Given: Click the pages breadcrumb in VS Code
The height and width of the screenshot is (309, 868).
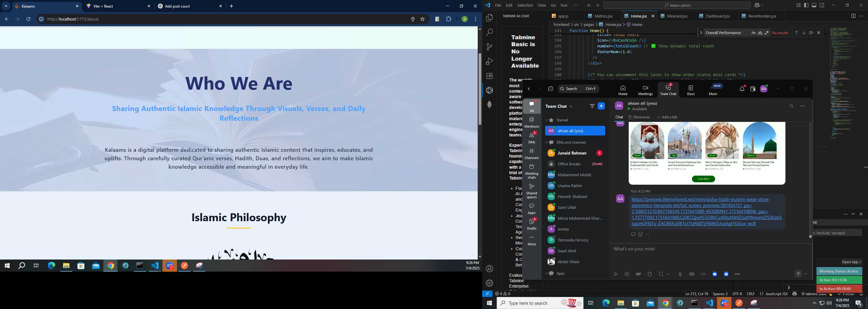Looking at the screenshot, I should click(x=589, y=25).
